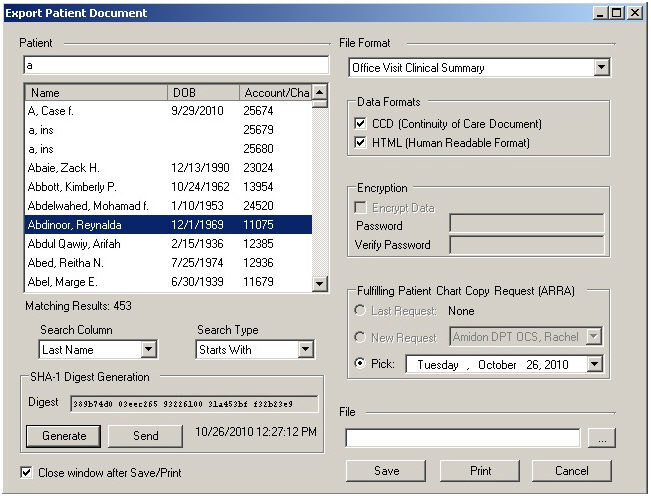Select patient Abel, Marge E.
The width and height of the screenshot is (651, 496).
pyautogui.click(x=168, y=282)
